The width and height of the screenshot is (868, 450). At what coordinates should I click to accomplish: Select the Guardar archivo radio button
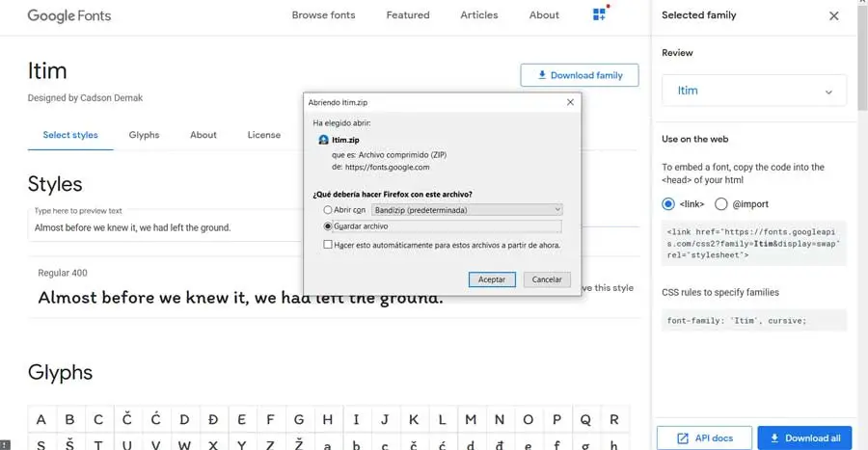(x=328, y=226)
